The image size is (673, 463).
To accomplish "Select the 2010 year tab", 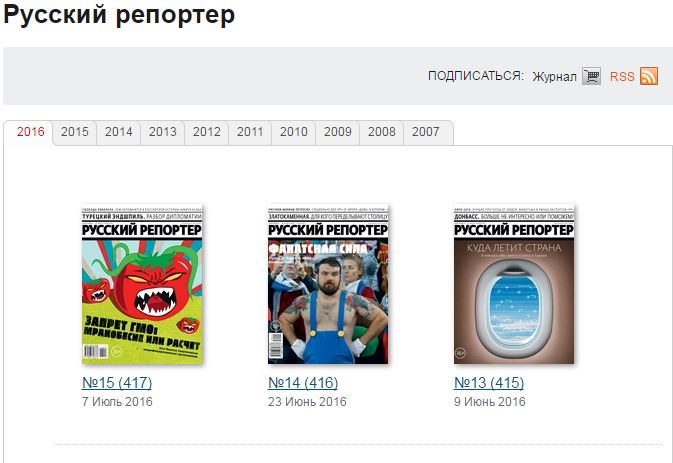I will (294, 132).
